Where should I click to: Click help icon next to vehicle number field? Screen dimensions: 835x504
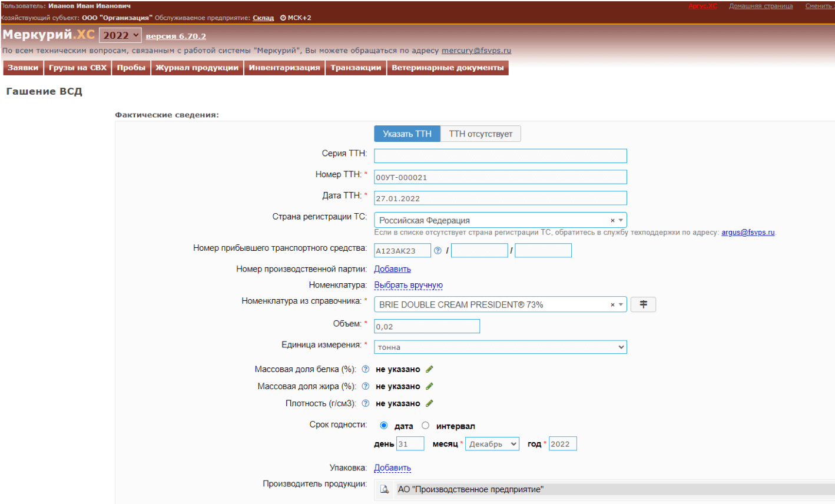point(438,251)
